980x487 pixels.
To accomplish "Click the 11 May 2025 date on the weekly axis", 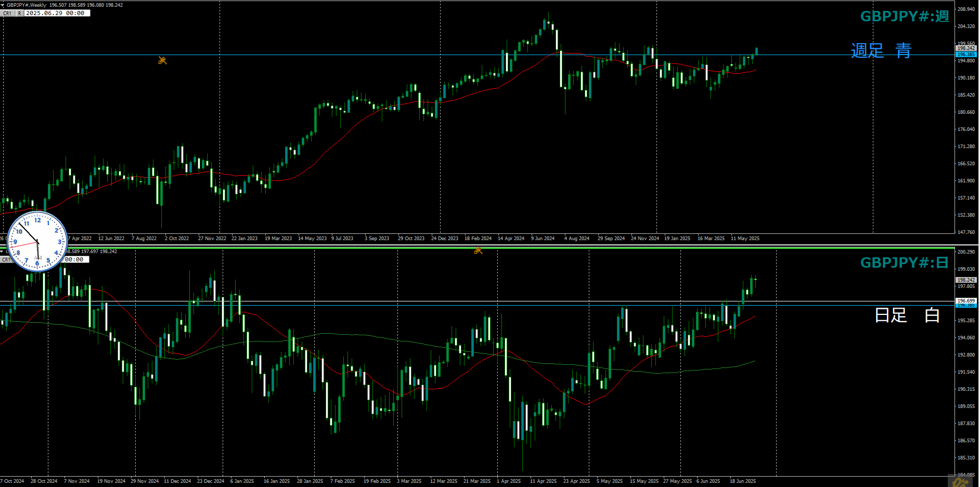I will [745, 239].
